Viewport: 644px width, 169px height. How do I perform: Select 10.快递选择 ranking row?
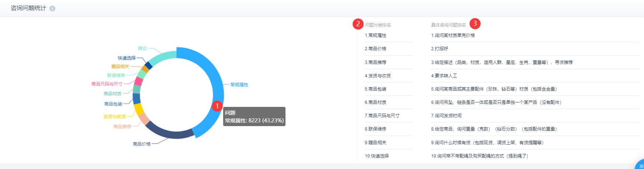tap(377, 156)
